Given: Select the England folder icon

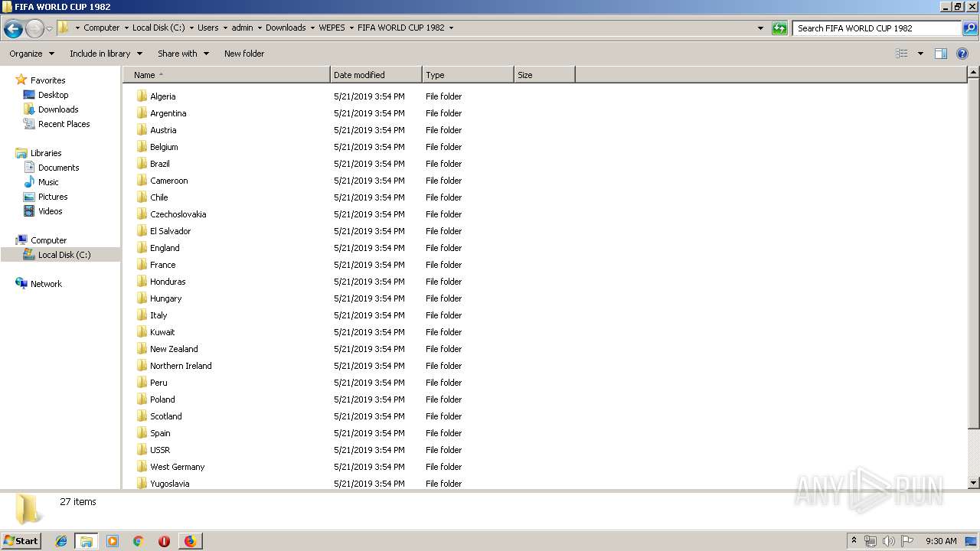Looking at the screenshot, I should coord(142,247).
